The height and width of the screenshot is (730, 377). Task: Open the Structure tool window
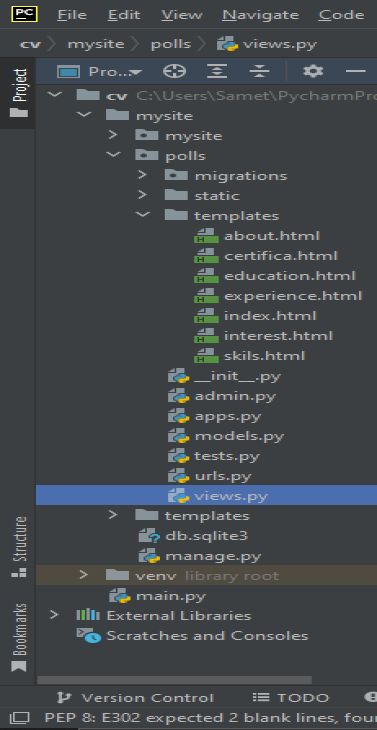point(19,547)
